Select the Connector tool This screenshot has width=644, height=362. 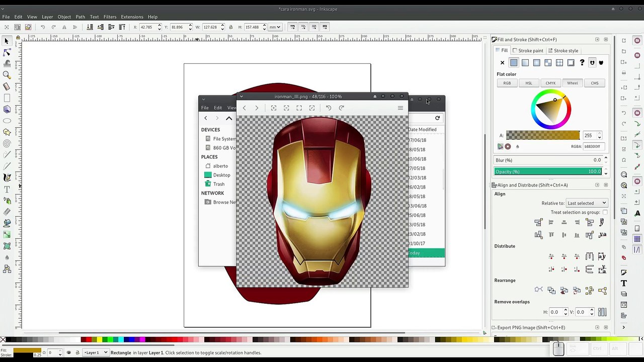7,269
